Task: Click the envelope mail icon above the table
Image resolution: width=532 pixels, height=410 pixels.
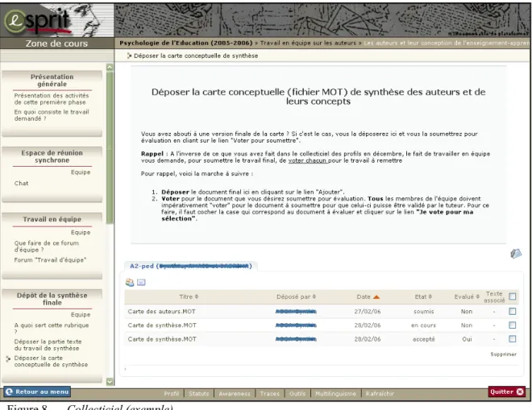Action: 141,282
